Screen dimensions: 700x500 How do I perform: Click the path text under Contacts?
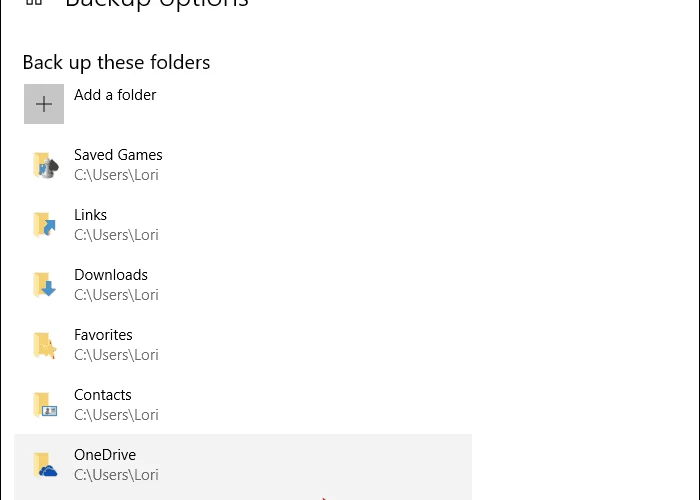[116, 415]
